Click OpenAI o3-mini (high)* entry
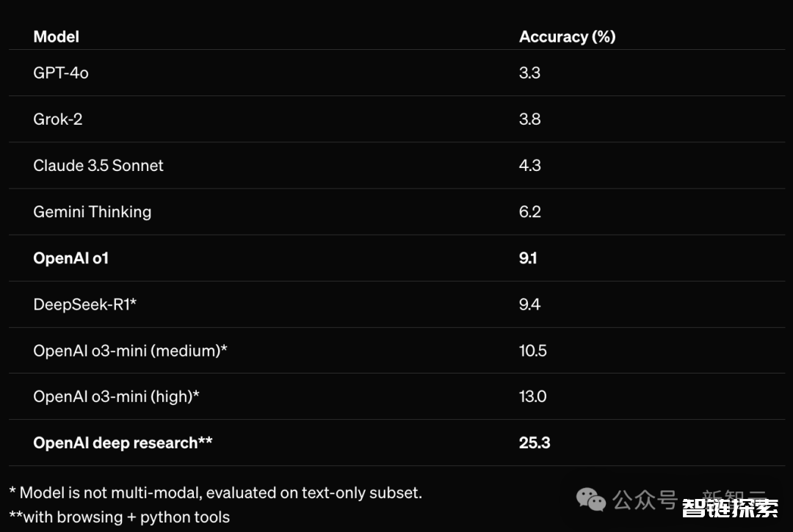 pyautogui.click(x=116, y=396)
